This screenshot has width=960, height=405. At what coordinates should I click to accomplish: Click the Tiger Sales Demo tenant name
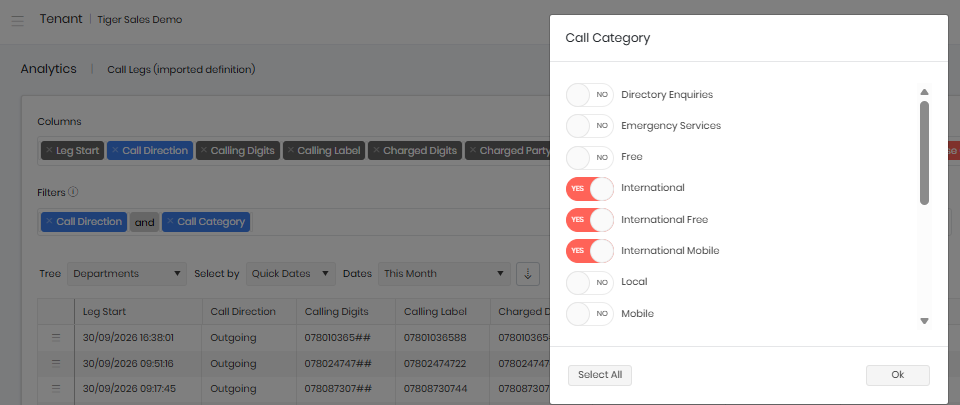[140, 20]
